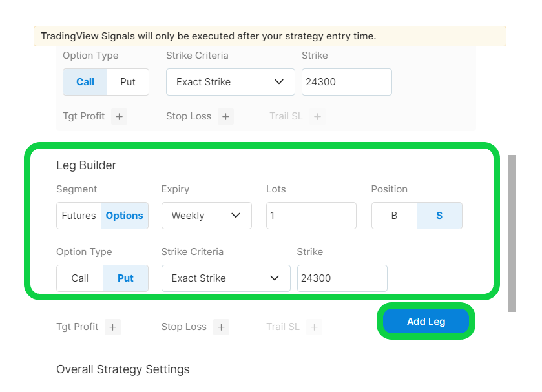Add Stop Loss plus icon in upper leg
The width and height of the screenshot is (542, 392).
(x=225, y=116)
